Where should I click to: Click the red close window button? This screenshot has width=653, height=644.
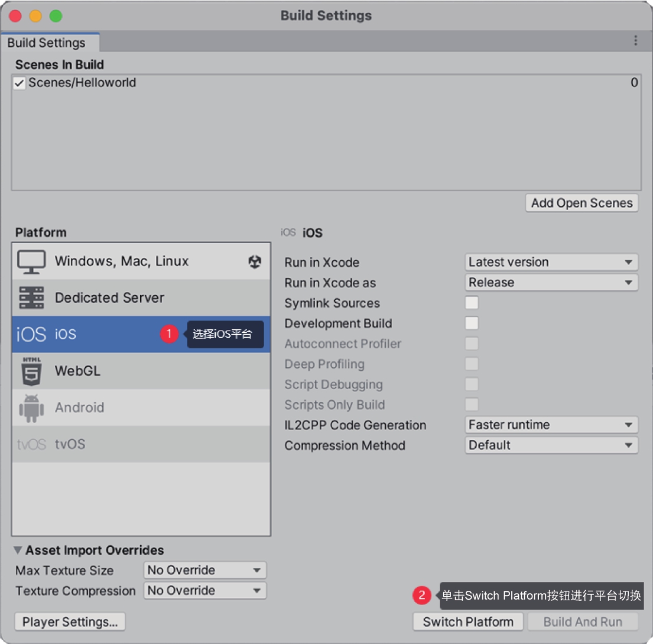[15, 16]
